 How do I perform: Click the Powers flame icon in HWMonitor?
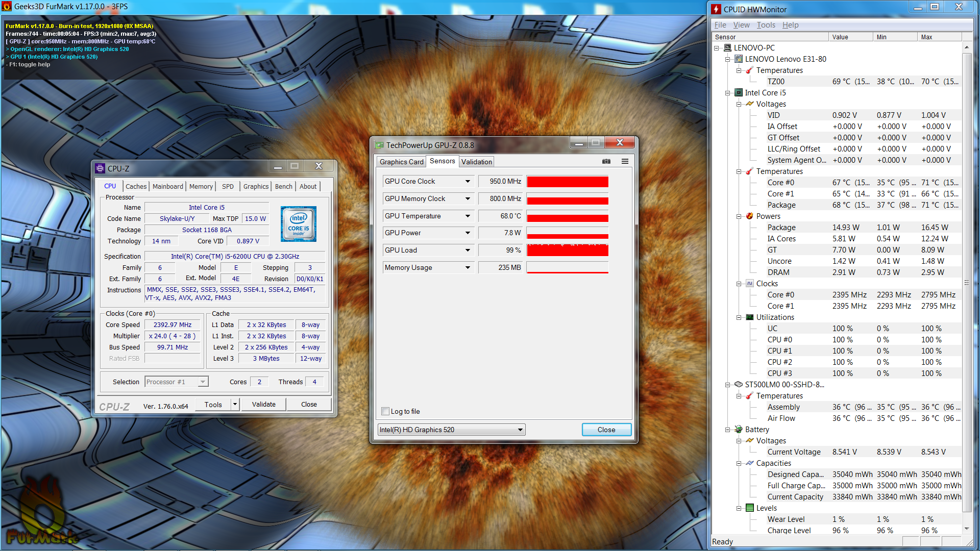[x=750, y=216]
